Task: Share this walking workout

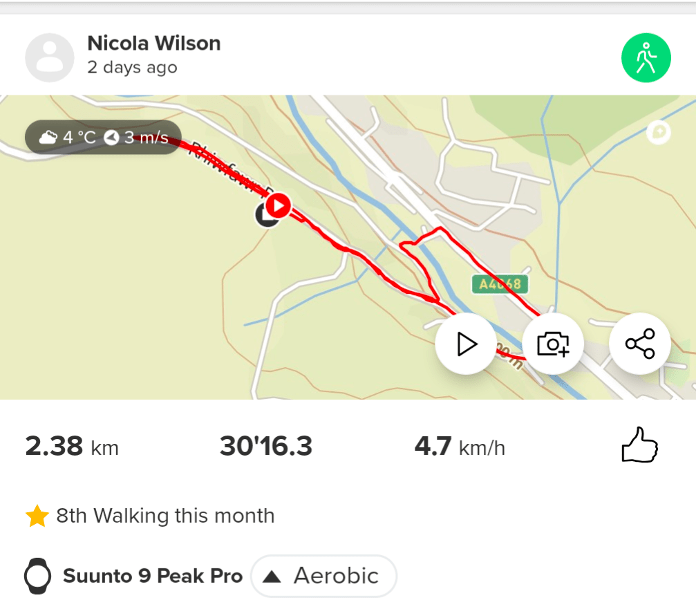Action: (x=639, y=344)
